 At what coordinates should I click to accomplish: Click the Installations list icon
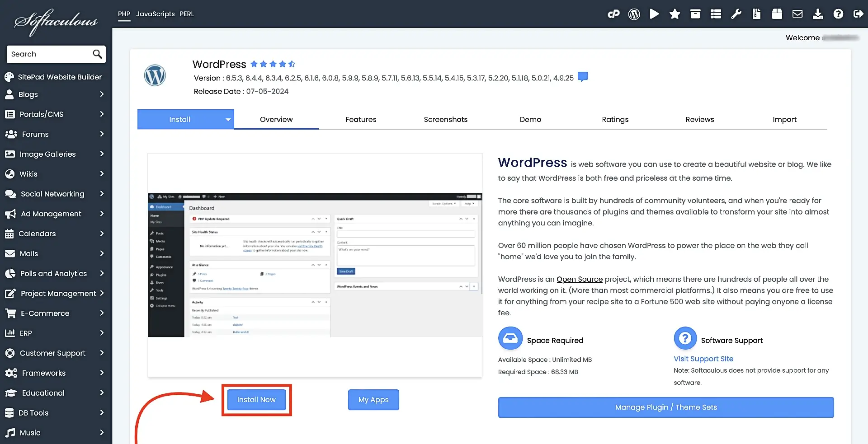(715, 14)
